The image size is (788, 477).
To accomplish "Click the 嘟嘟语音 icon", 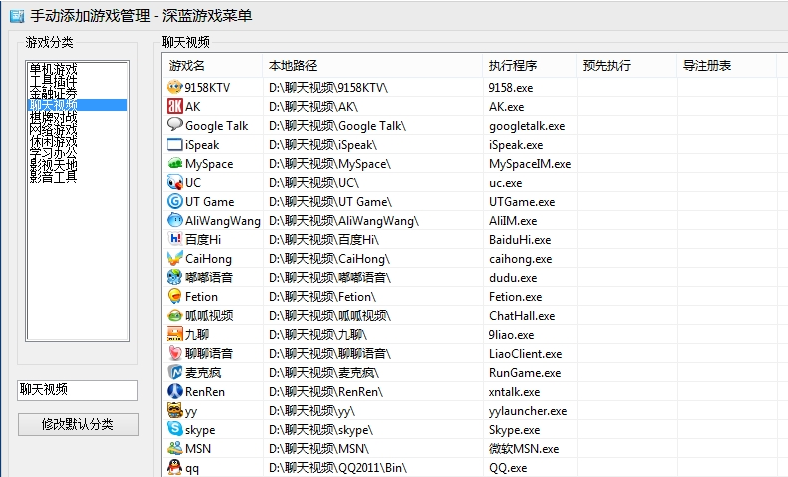I will pos(174,277).
